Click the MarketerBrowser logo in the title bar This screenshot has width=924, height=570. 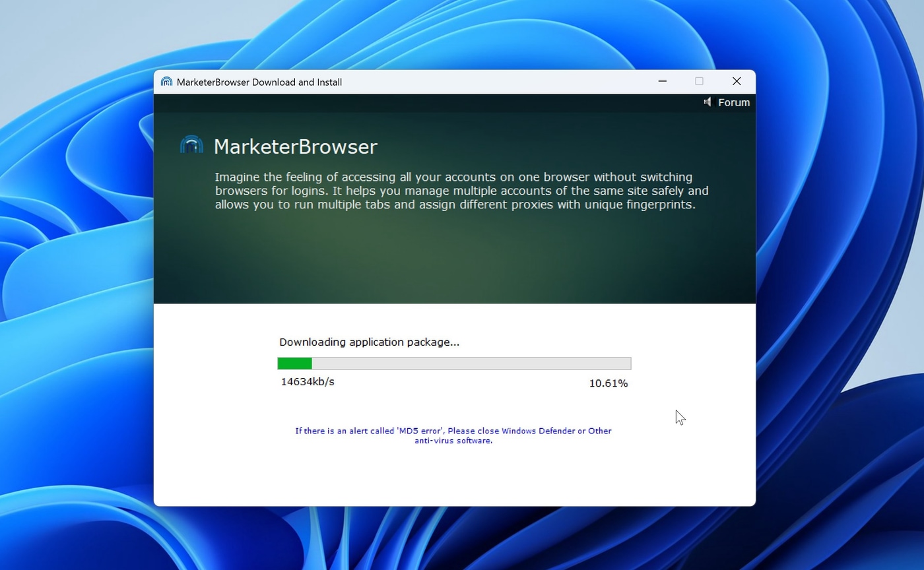(166, 82)
